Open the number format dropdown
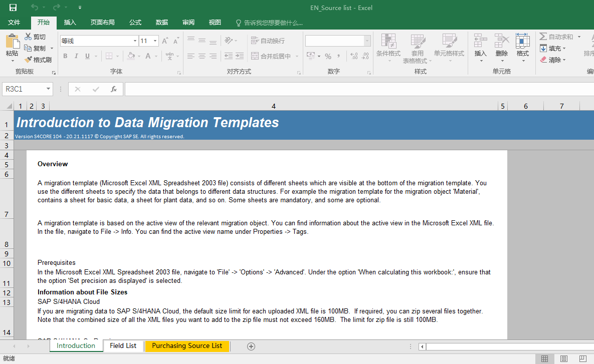 coord(367,41)
